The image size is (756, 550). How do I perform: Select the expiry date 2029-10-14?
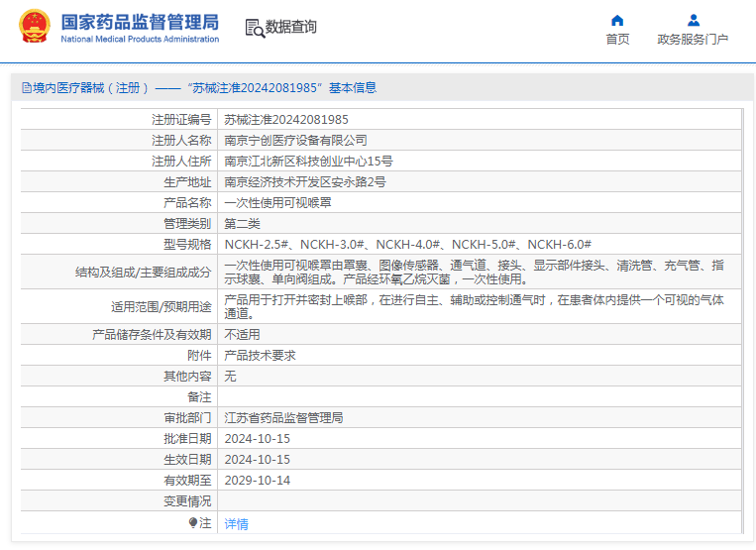tap(257, 480)
